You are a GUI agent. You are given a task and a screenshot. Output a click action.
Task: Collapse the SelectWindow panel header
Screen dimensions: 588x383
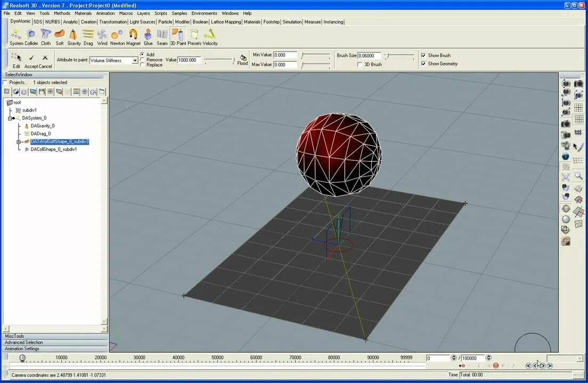coord(53,75)
